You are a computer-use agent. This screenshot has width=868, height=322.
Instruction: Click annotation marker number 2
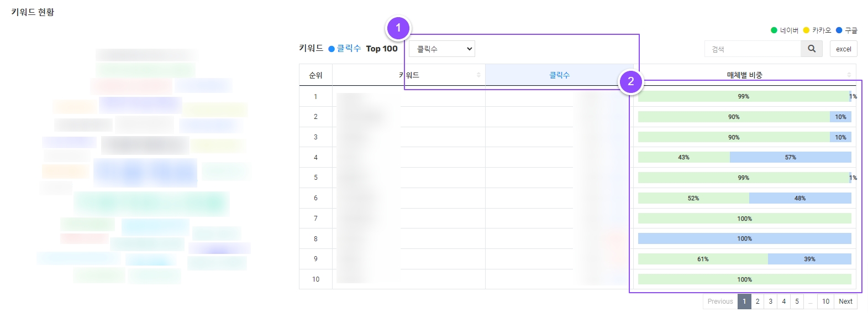(x=630, y=82)
